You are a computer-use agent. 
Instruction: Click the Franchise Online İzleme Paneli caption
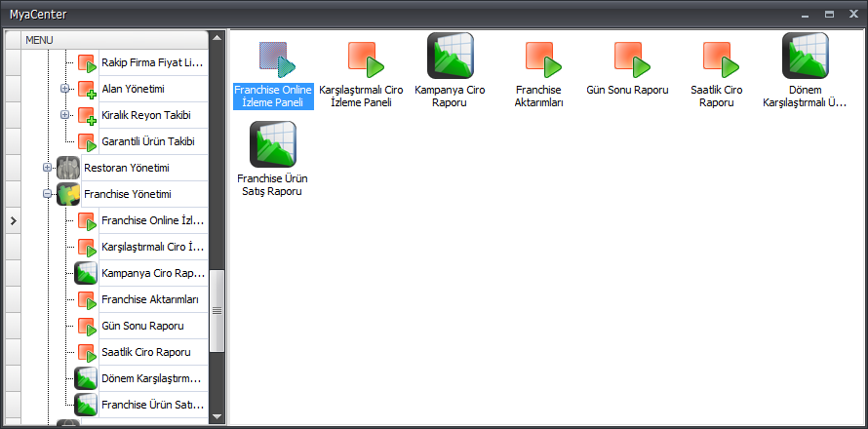(x=273, y=97)
